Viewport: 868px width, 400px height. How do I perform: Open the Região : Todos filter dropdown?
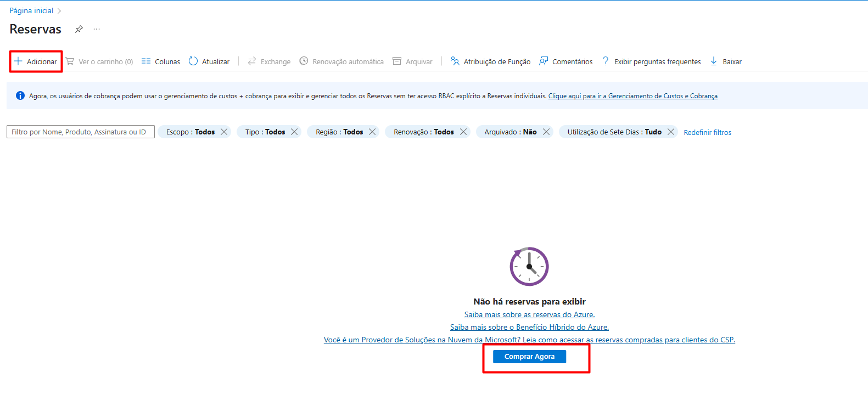pyautogui.click(x=339, y=132)
